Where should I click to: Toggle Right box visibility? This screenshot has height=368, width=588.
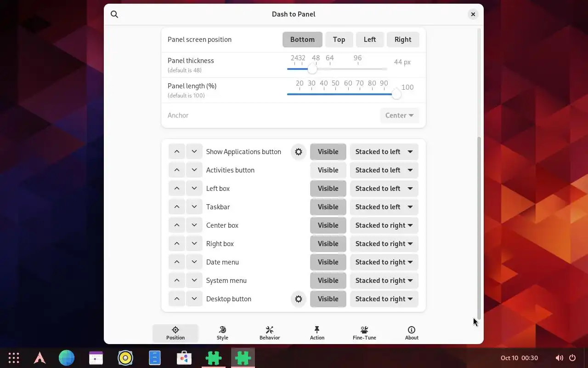coord(328,244)
